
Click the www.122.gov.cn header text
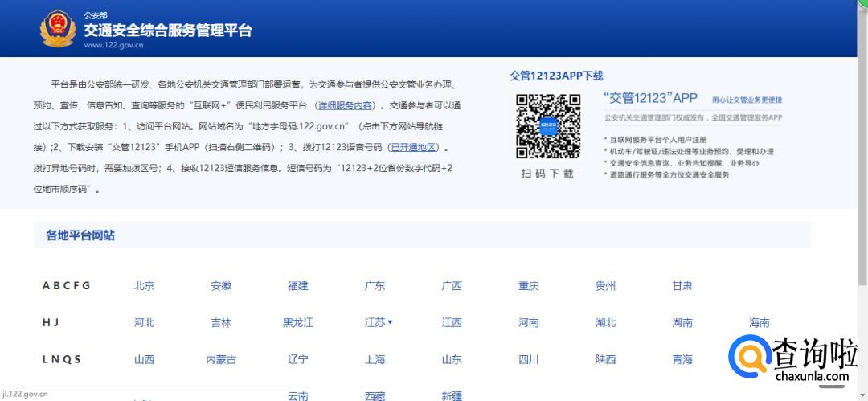click(x=113, y=46)
